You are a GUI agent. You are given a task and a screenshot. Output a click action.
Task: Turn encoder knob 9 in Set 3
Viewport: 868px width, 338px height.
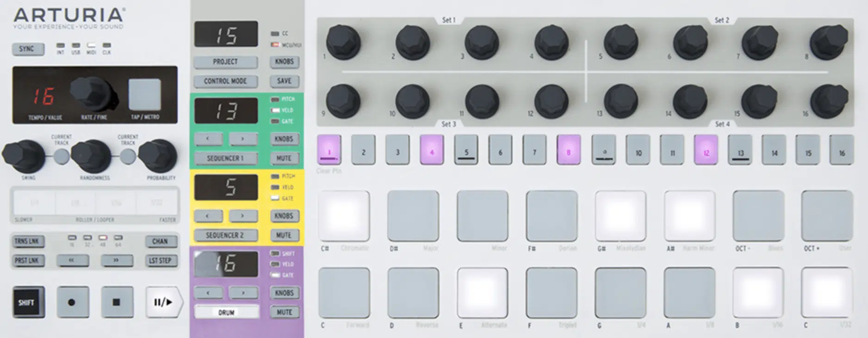pos(343,101)
